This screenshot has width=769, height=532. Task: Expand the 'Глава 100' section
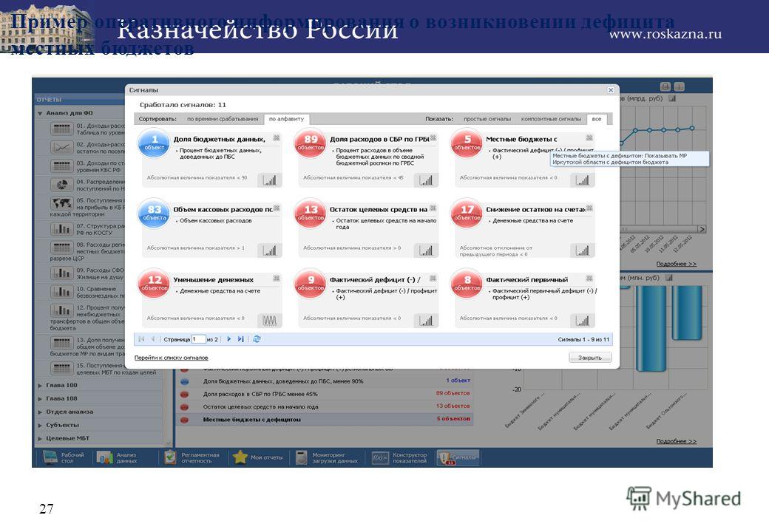point(40,386)
